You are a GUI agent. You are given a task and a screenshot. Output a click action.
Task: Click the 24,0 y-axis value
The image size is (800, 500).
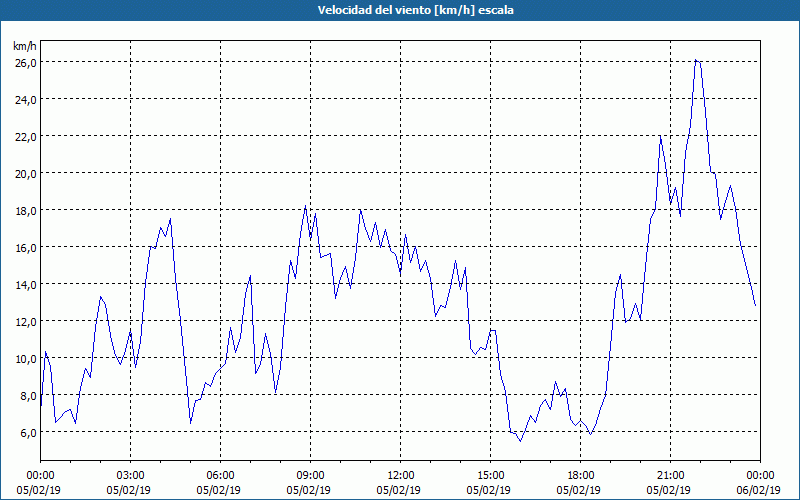[26, 99]
